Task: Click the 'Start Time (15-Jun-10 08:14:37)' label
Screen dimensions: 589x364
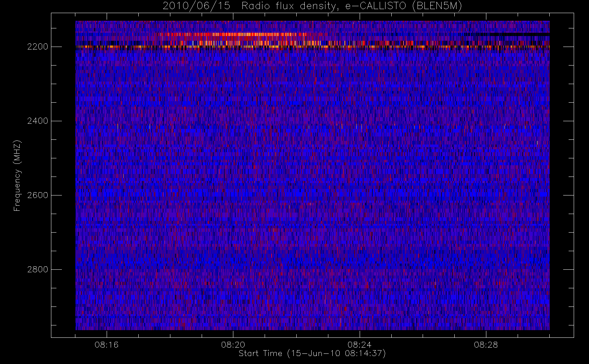Action: click(x=312, y=353)
